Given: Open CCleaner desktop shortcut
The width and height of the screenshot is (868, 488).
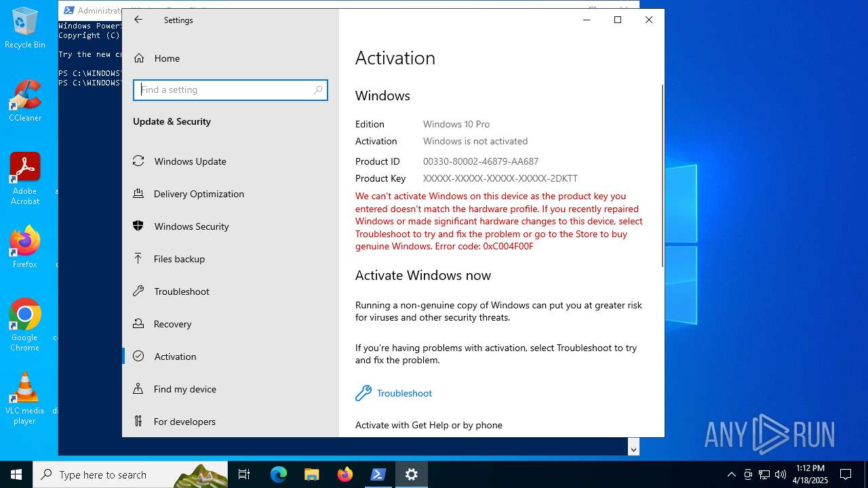Looking at the screenshot, I should 25,101.
